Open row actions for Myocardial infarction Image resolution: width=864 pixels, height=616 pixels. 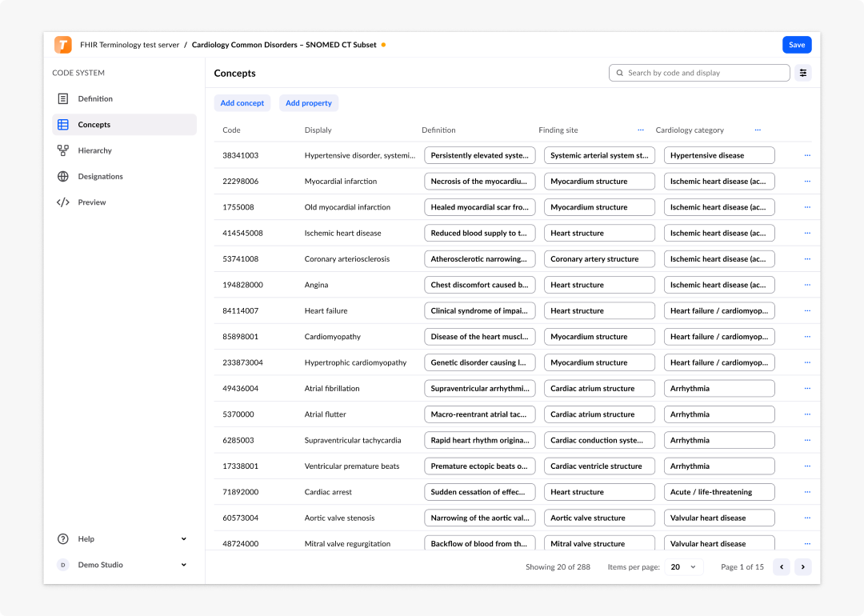[x=807, y=182]
